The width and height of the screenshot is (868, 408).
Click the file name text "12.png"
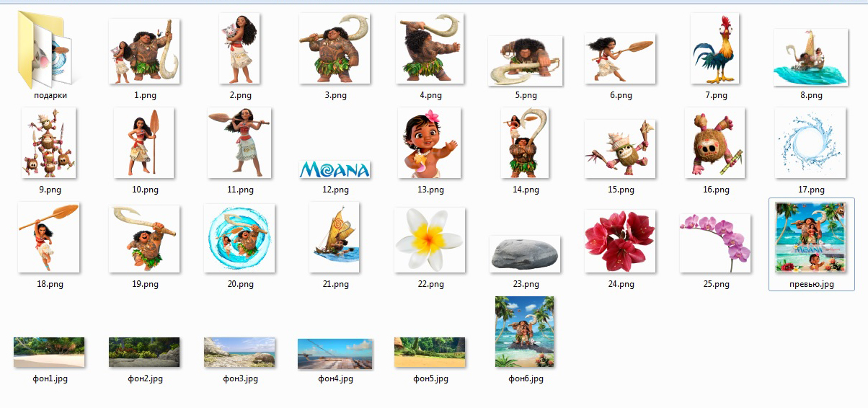point(335,190)
